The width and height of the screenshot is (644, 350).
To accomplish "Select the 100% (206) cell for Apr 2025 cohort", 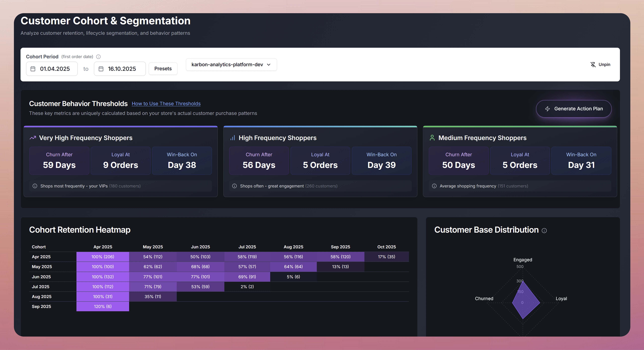I will [x=102, y=257].
